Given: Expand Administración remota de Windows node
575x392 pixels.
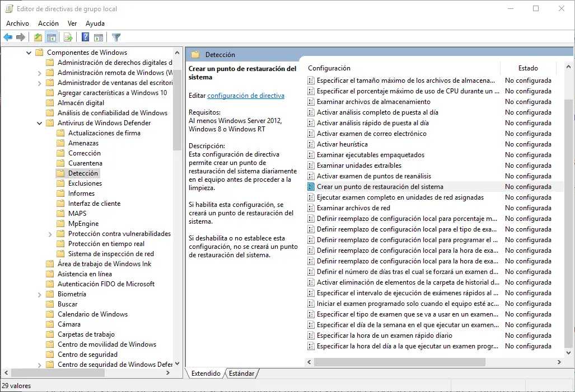Looking at the screenshot, I should (x=39, y=73).
